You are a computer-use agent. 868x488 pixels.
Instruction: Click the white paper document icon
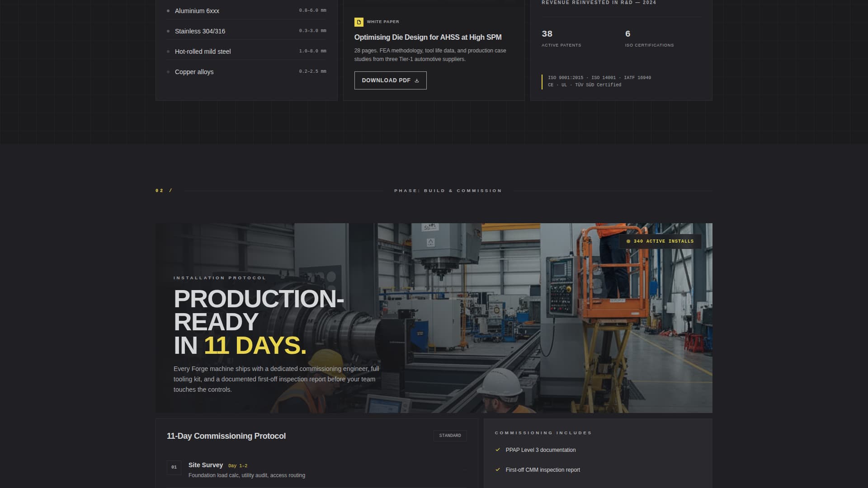click(x=359, y=21)
